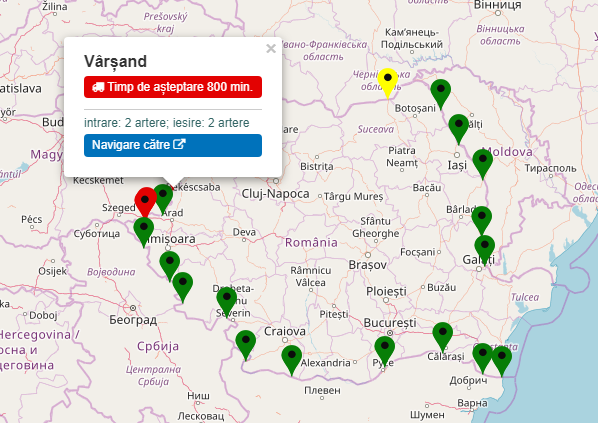
Task: Click the green marker east of Iași
Action: [x=483, y=164]
